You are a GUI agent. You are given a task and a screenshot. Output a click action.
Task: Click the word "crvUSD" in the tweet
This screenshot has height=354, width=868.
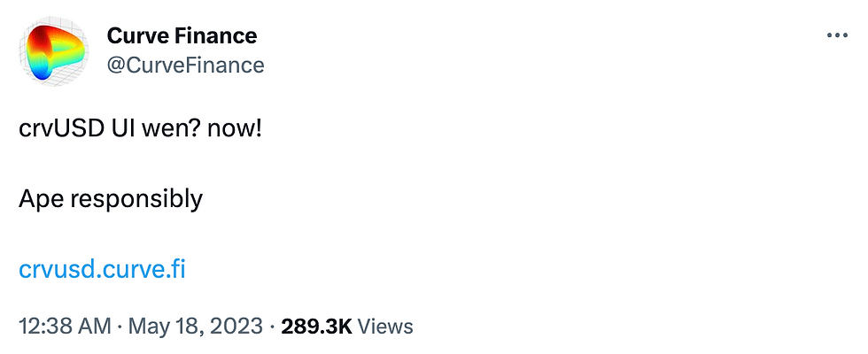point(60,128)
